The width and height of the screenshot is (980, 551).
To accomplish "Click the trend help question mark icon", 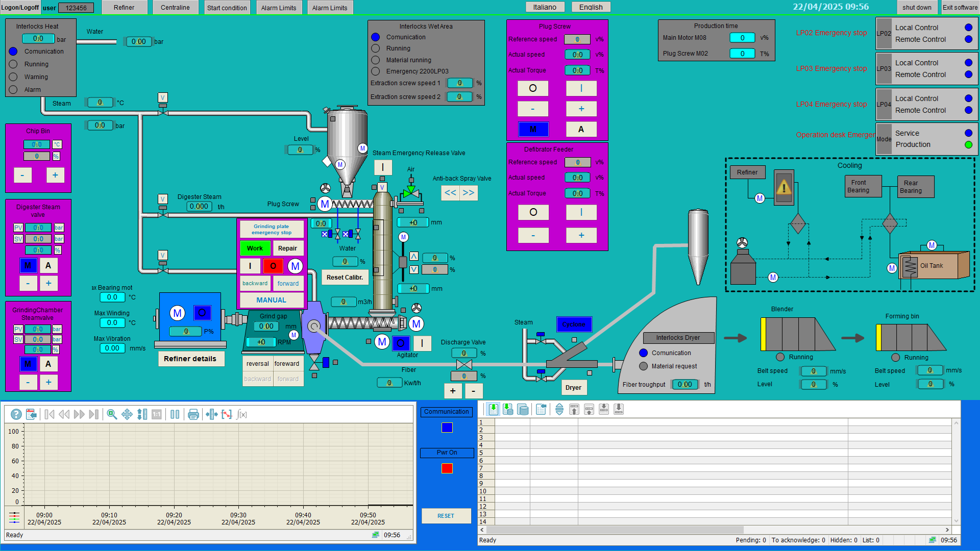I will pyautogui.click(x=16, y=414).
